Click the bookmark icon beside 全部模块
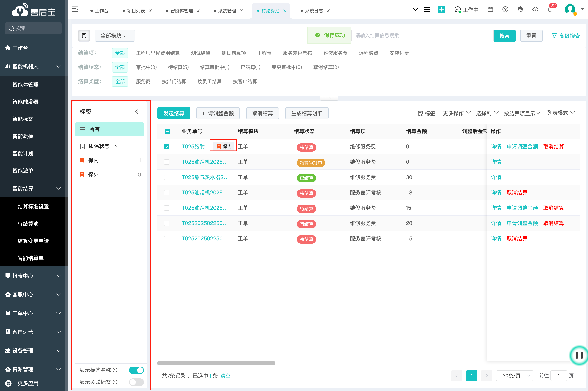The height and width of the screenshot is (391, 588). click(x=84, y=36)
